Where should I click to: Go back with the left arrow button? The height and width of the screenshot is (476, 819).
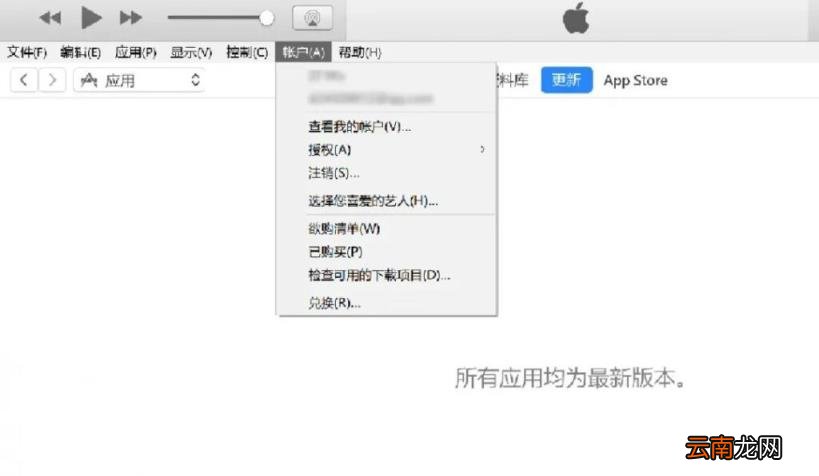(x=24, y=80)
